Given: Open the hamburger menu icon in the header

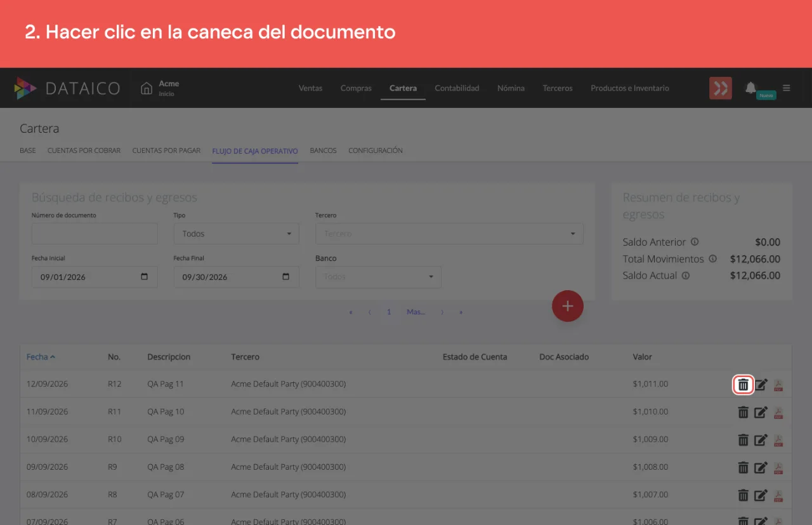Looking at the screenshot, I should pyautogui.click(x=787, y=88).
